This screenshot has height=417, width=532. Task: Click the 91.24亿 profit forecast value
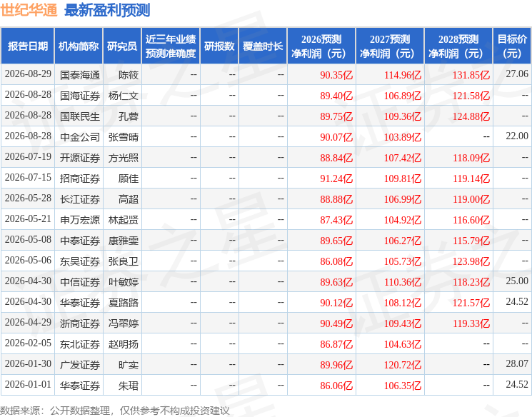[x=336, y=179]
